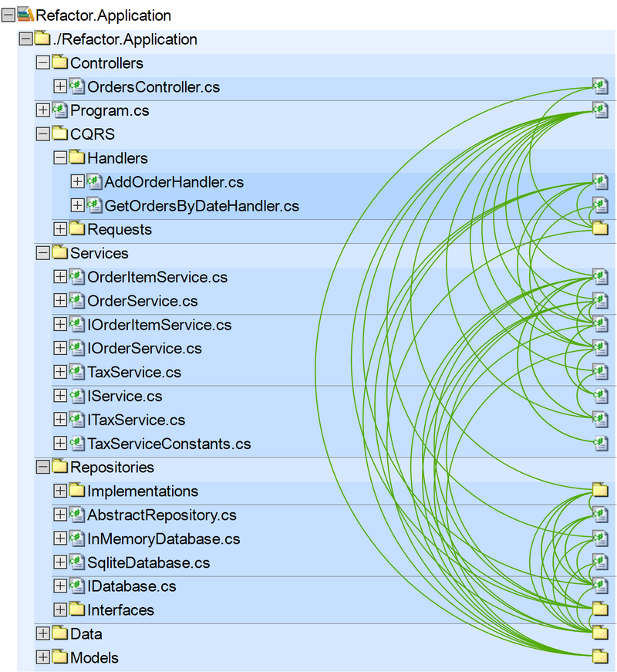This screenshot has width=617, height=672.
Task: Click Models folder dependency node at right edge
Action: (600, 657)
